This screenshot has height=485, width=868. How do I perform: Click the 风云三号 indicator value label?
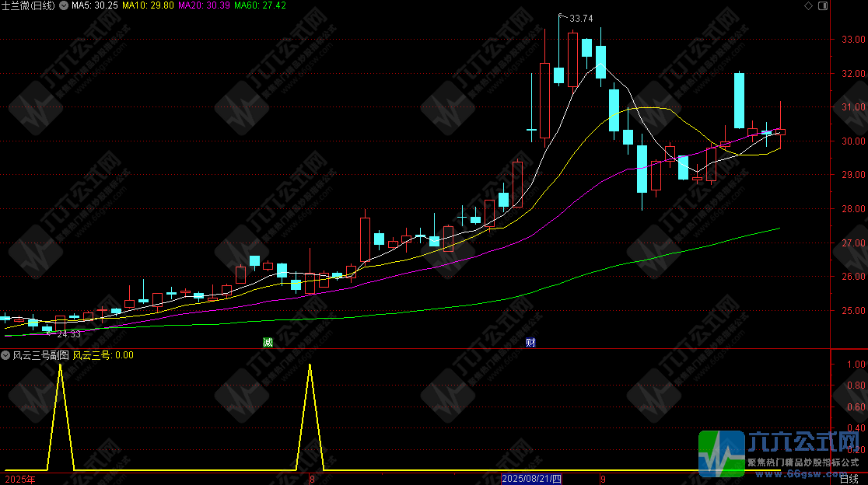(x=103, y=355)
